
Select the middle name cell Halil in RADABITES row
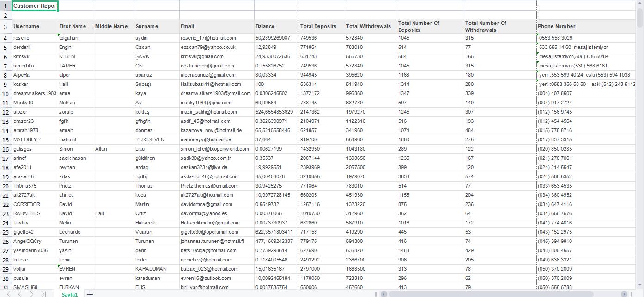click(x=114, y=213)
